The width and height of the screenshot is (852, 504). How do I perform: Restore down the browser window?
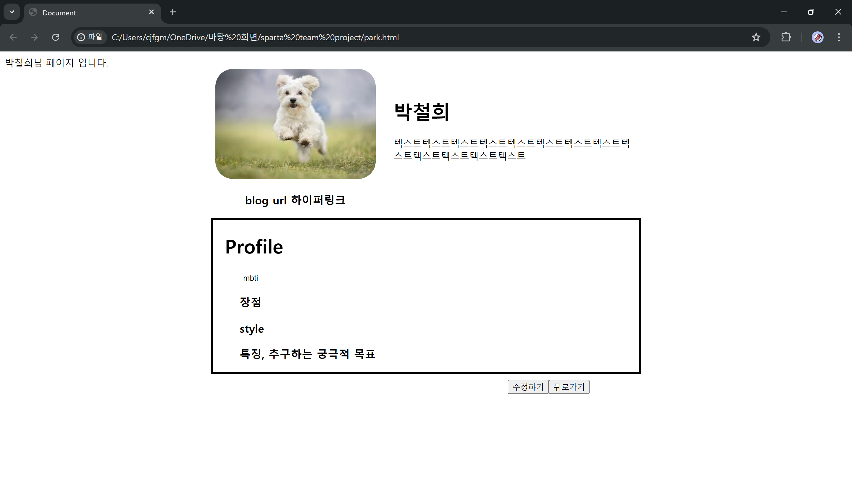pos(811,12)
